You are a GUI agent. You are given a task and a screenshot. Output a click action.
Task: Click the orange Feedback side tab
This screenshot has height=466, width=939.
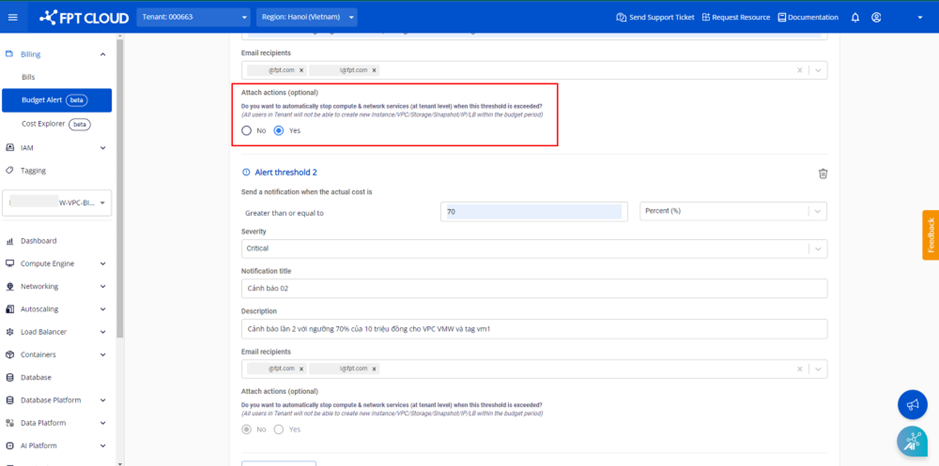pos(930,235)
